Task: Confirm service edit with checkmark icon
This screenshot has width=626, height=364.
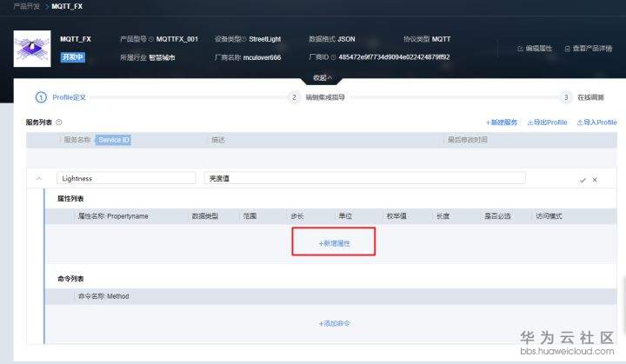Action: point(583,180)
